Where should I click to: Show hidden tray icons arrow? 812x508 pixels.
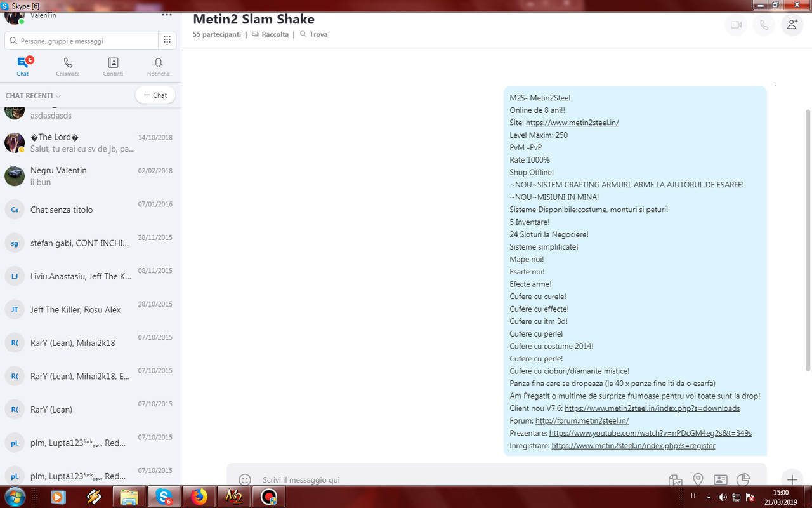708,497
